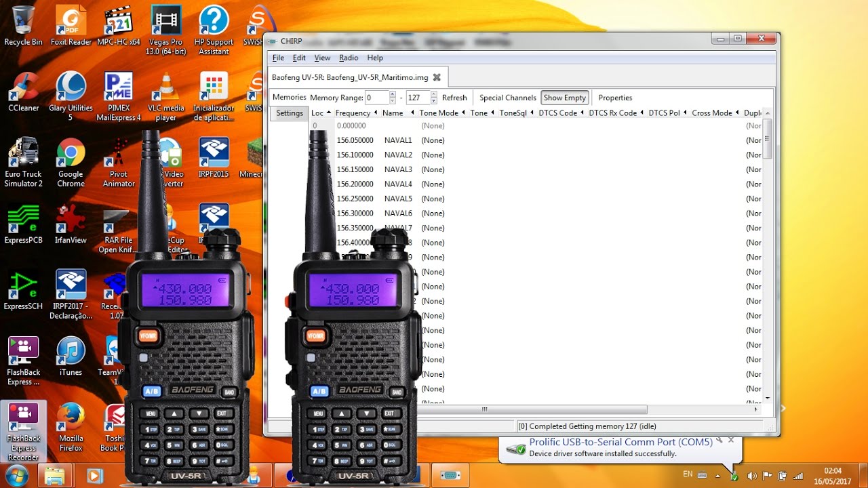Sort by Frequency column header

[x=357, y=113]
